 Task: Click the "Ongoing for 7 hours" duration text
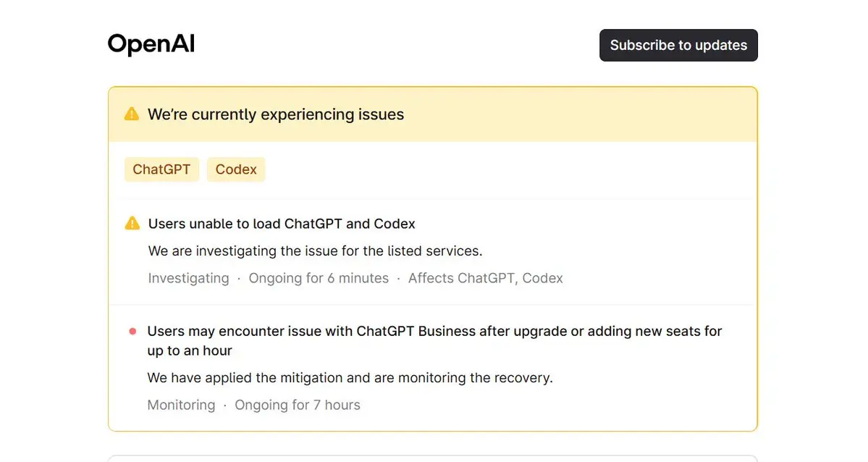tap(297, 405)
